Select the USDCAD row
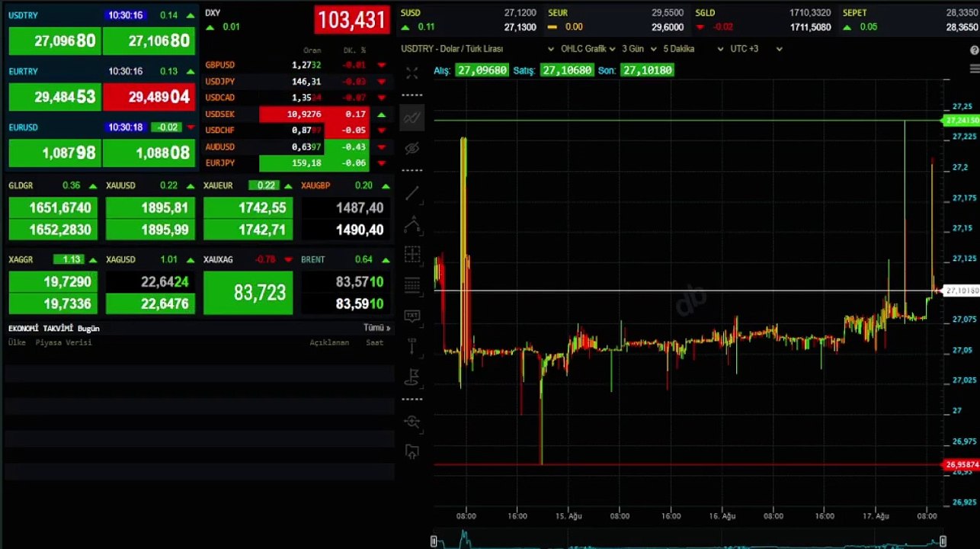980x549 pixels. pyautogui.click(x=296, y=98)
